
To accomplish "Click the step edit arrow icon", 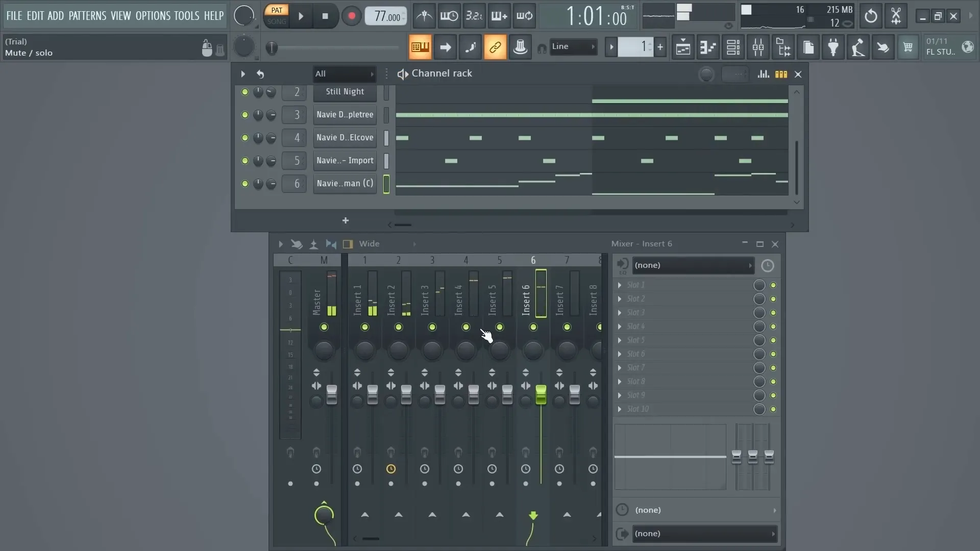I will click(445, 47).
